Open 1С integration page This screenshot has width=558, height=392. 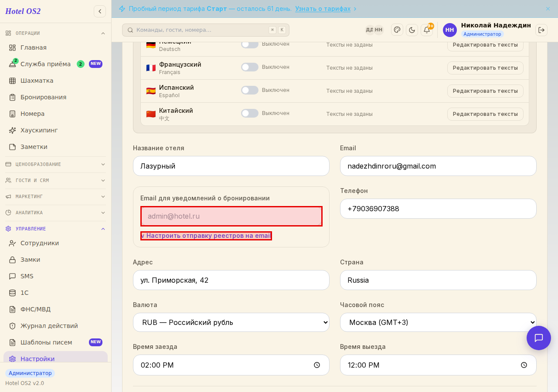(x=55, y=293)
